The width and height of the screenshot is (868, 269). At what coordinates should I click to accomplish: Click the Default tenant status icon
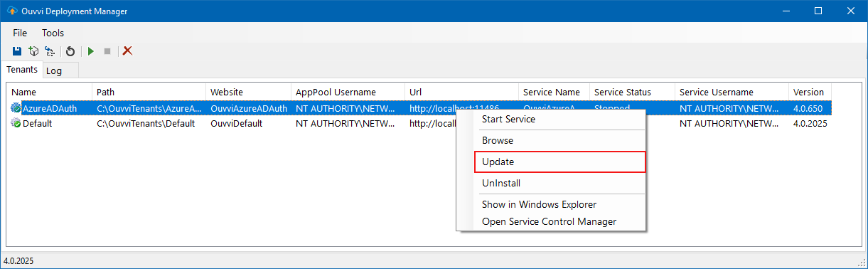(x=16, y=123)
